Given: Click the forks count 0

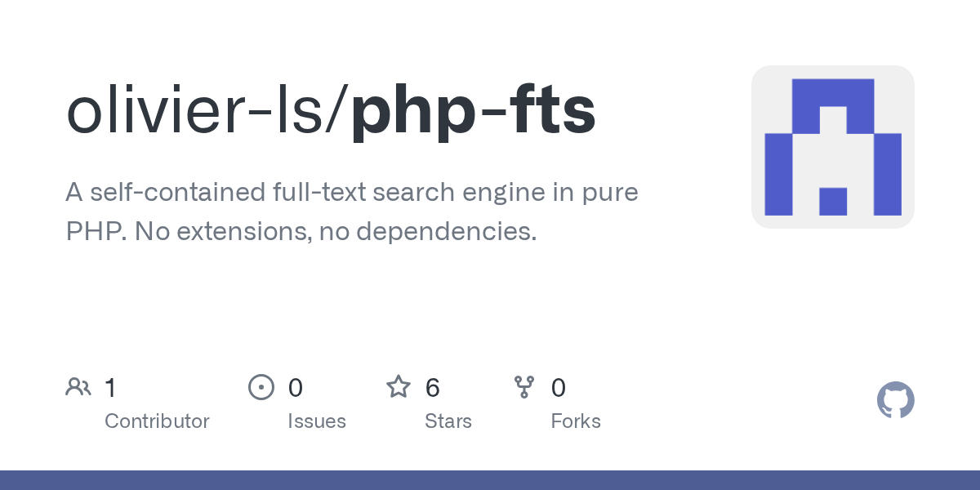Looking at the screenshot, I should pyautogui.click(x=559, y=388).
